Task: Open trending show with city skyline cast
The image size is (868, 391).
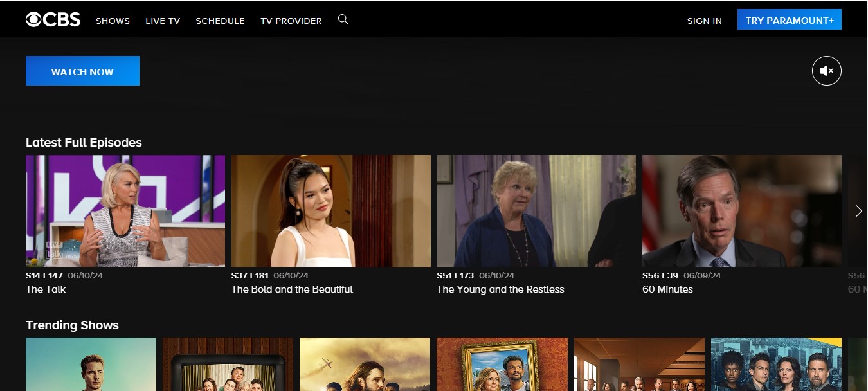Action: click(x=776, y=364)
